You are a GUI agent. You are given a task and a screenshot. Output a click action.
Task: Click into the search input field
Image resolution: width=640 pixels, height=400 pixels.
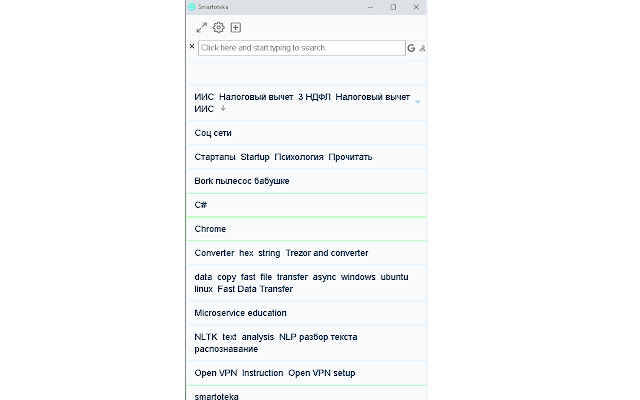pos(302,48)
